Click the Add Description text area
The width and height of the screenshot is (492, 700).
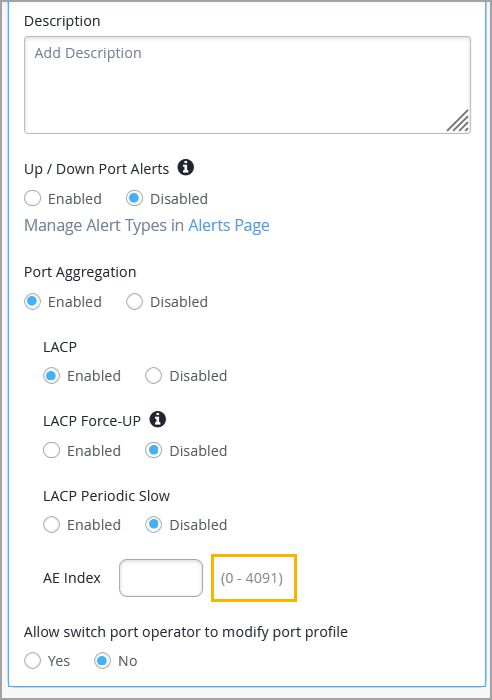pyautogui.click(x=247, y=85)
